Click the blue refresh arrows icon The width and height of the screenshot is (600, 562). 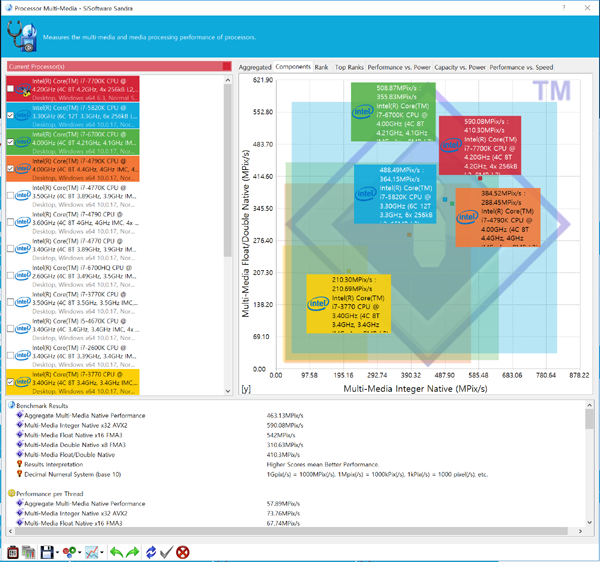coord(151,552)
